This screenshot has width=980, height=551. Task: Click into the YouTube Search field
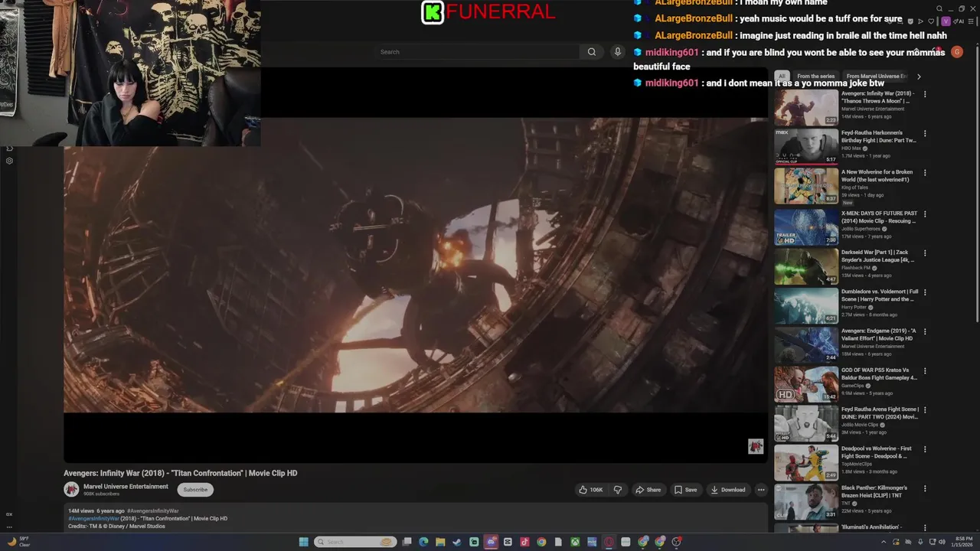point(478,52)
